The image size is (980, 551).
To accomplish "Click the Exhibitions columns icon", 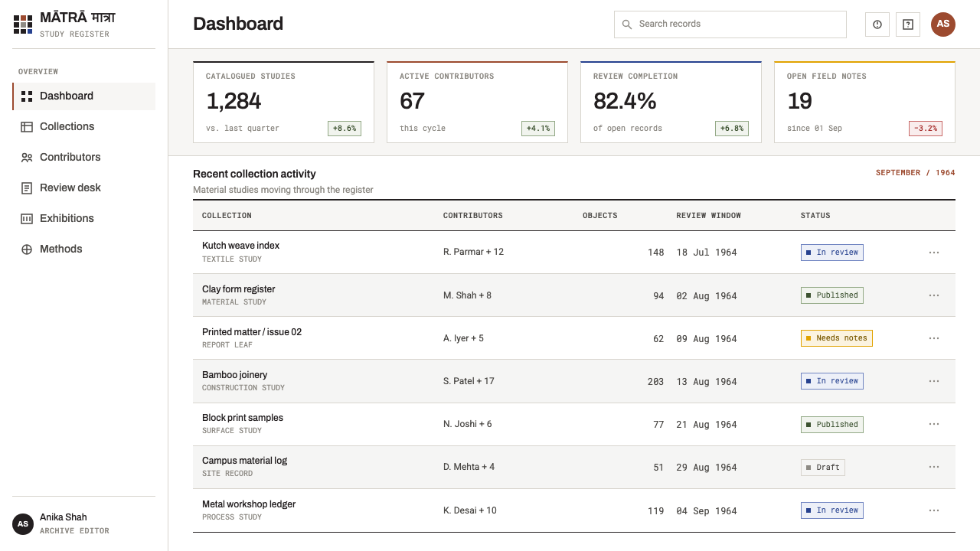I will (x=27, y=219).
